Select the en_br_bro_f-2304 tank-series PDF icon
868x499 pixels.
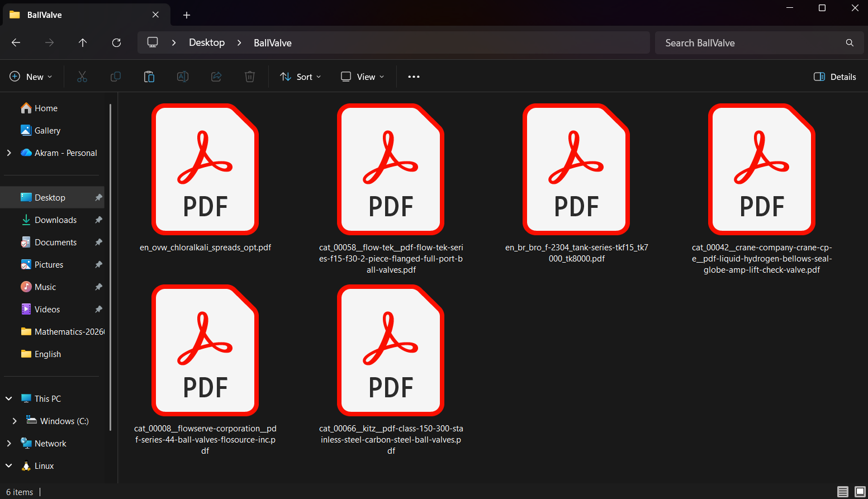click(x=576, y=169)
